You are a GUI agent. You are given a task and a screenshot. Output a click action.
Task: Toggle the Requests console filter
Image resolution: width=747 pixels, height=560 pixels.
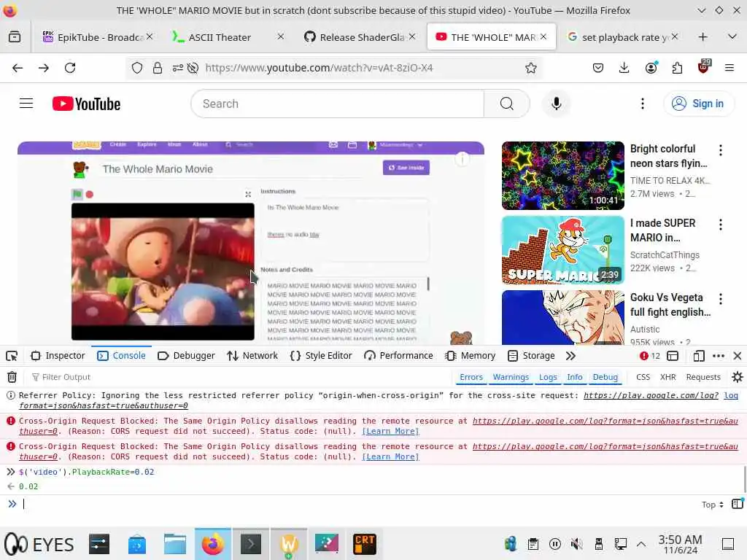click(703, 377)
